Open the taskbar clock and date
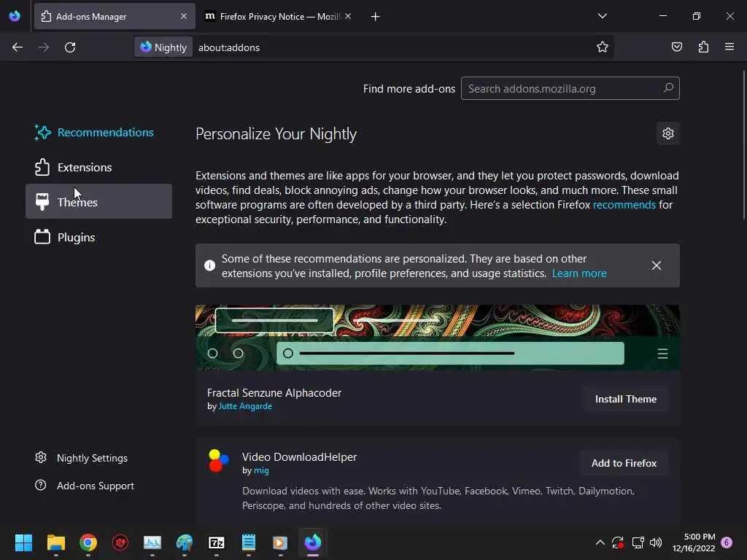The image size is (747, 560). coord(694,542)
